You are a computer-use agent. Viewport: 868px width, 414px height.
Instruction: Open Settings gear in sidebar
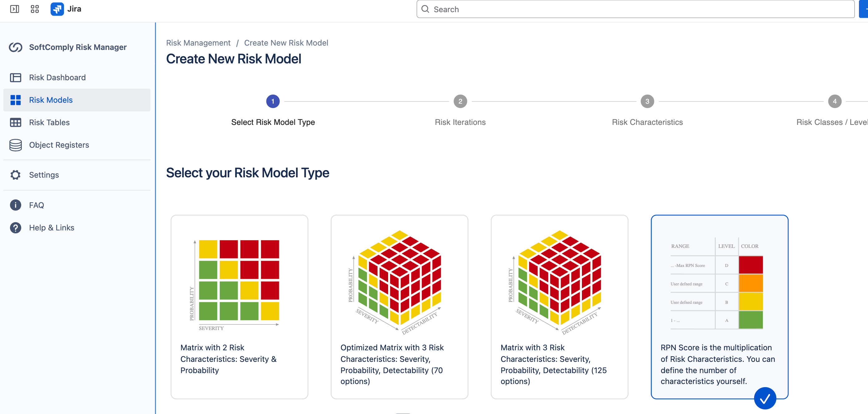(x=16, y=175)
